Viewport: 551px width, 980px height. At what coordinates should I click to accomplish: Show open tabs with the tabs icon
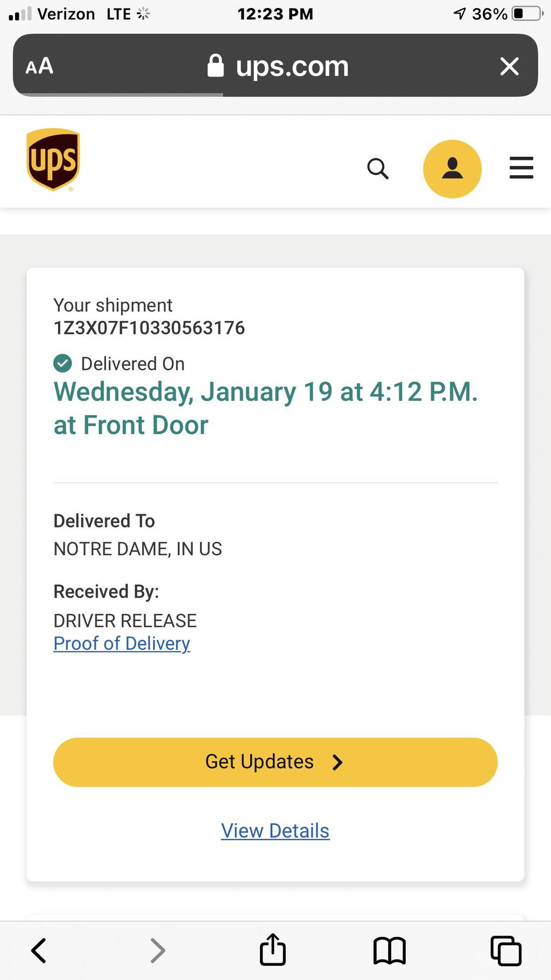[x=506, y=950]
